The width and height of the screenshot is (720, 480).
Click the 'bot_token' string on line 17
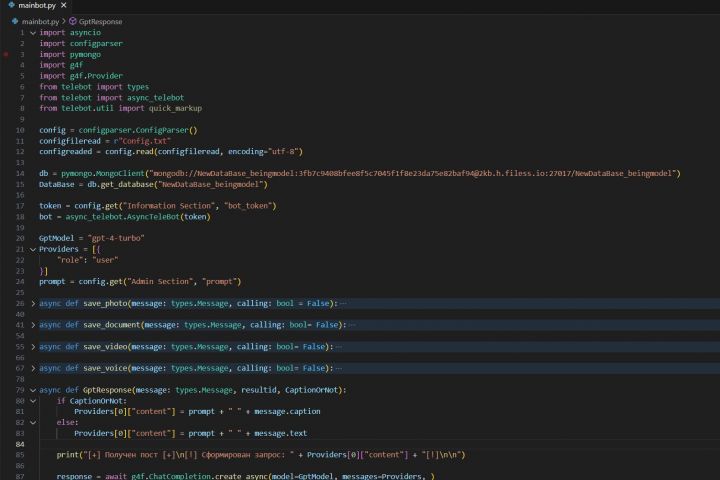[x=248, y=206]
